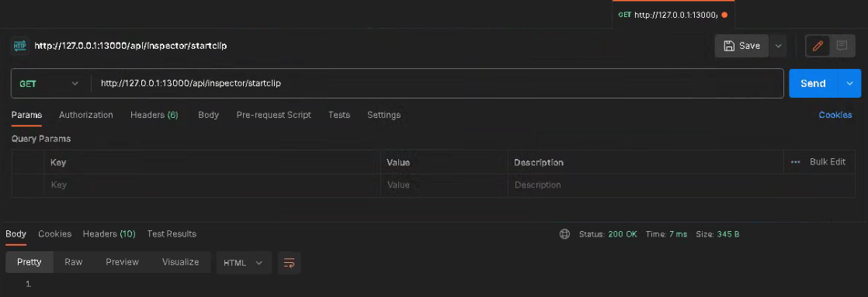
Task: Click Bulk Edit for query params
Action: (x=828, y=162)
